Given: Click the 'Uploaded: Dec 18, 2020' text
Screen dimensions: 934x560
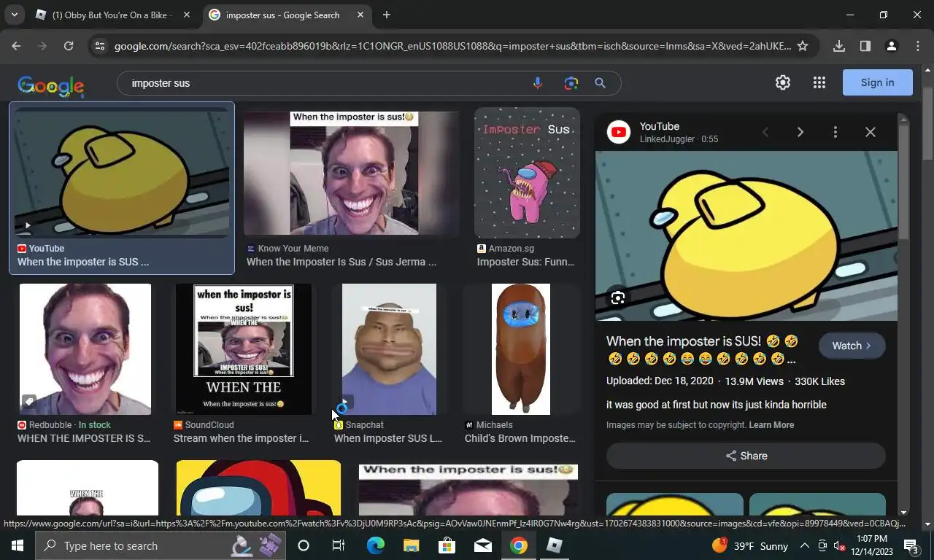Looking at the screenshot, I should pos(660,381).
